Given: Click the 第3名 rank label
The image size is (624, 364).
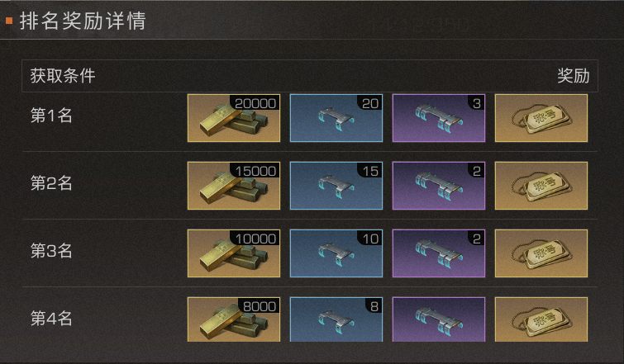Looking at the screenshot, I should (x=51, y=251).
